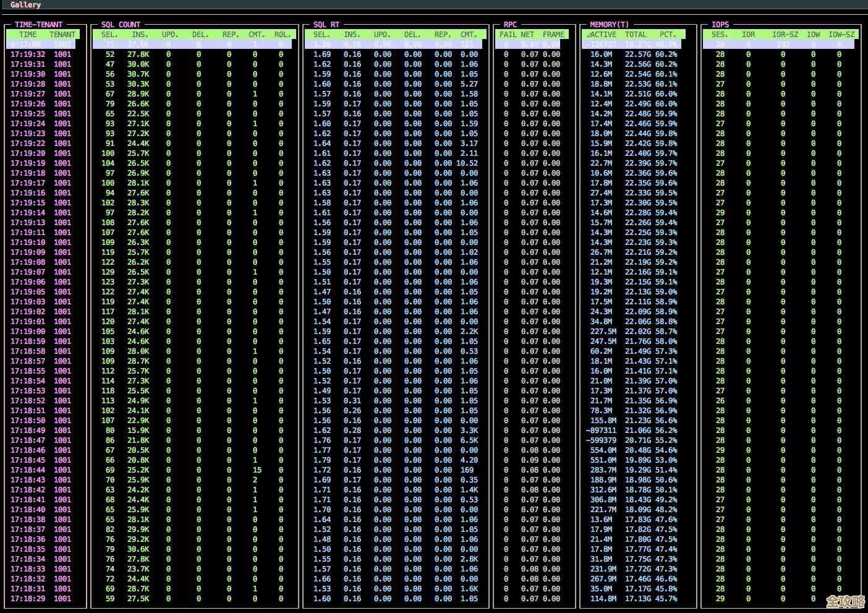Click the 17:18:49 timestamp row
This screenshot has width=868, height=613.
coord(28,431)
